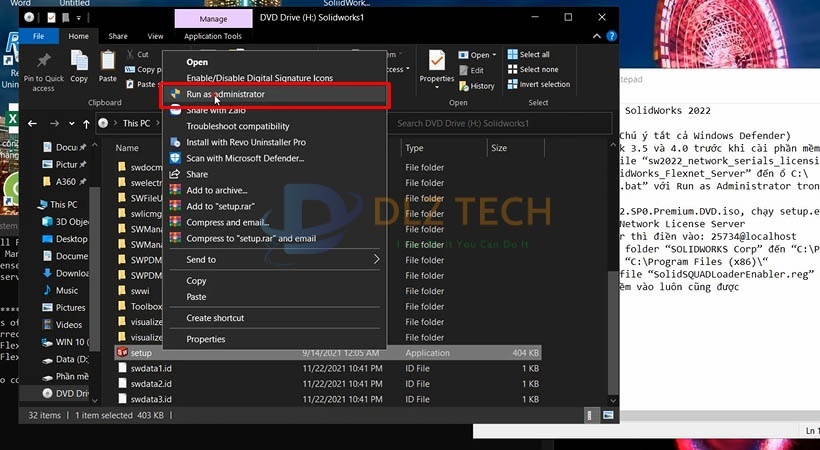Open the View ribbon tab
The image size is (820, 450).
point(155,36)
